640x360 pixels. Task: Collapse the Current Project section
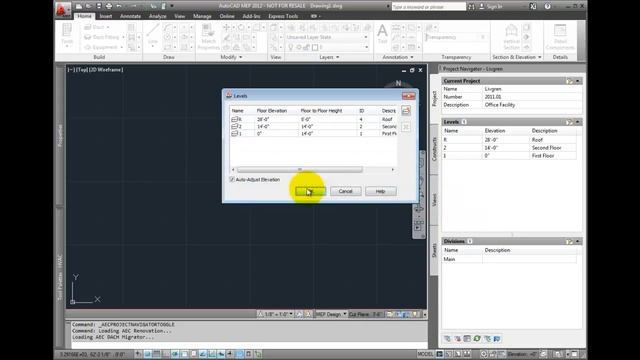pyautogui.click(x=578, y=81)
